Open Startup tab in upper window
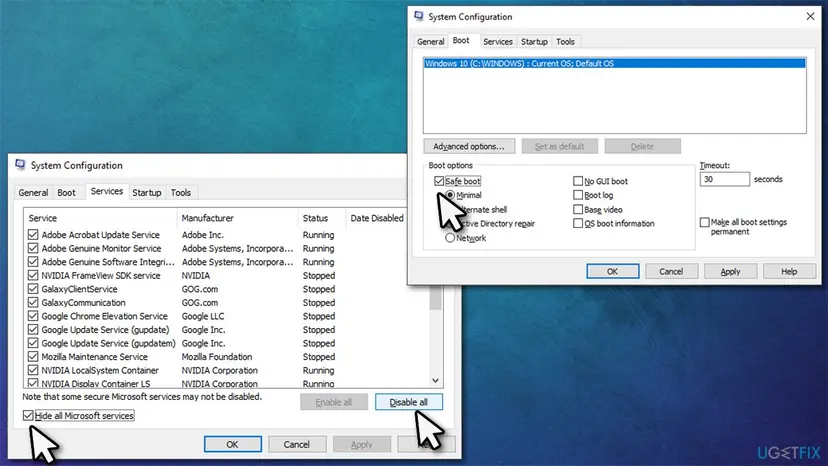The image size is (828, 466). 534,42
